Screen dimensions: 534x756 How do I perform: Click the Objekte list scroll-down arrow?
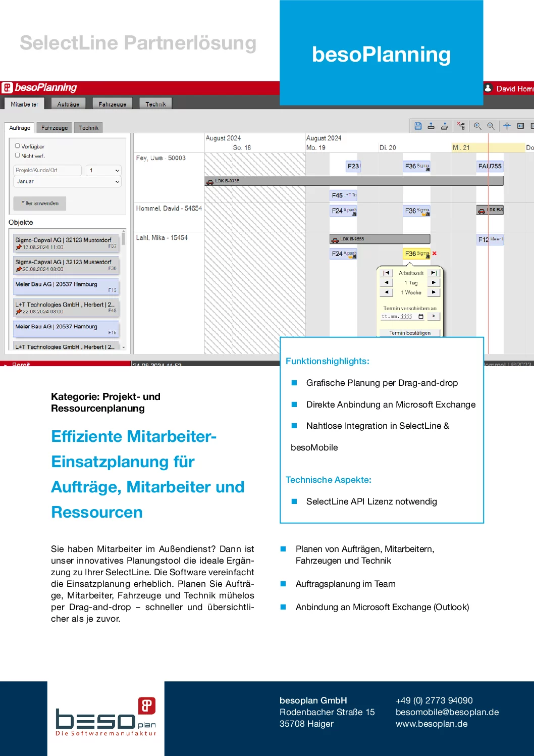[x=123, y=347]
